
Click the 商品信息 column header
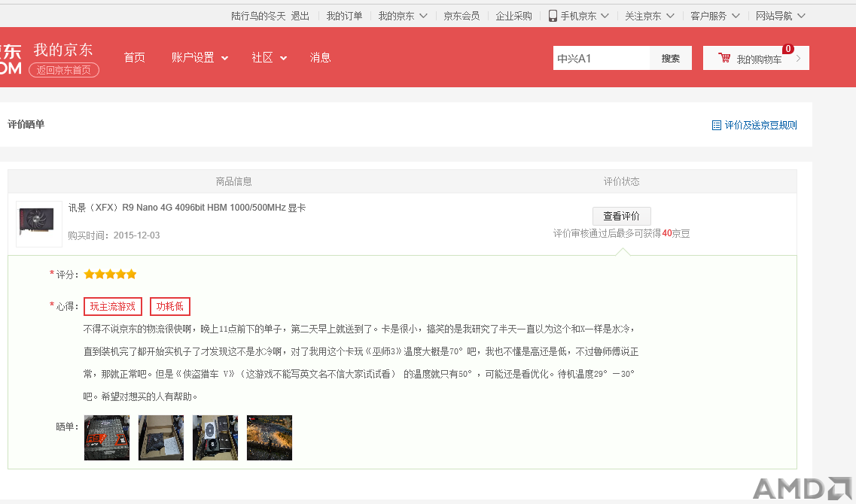click(233, 181)
